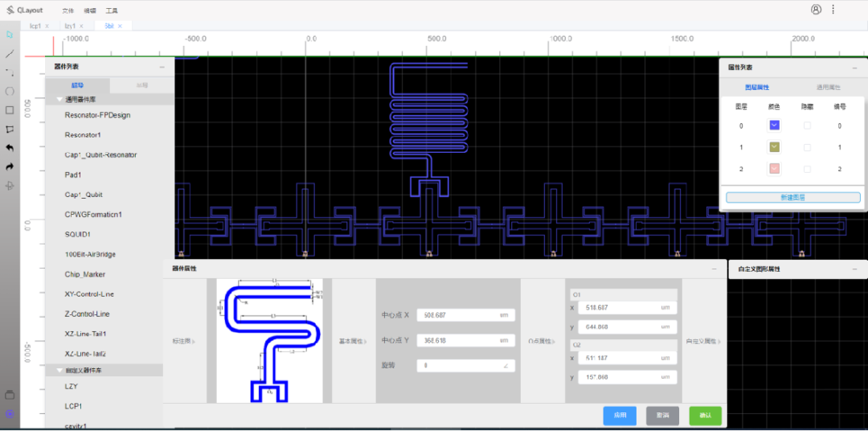Click the redo arrow icon
Image resolution: width=868 pixels, height=431 pixels.
point(10,166)
